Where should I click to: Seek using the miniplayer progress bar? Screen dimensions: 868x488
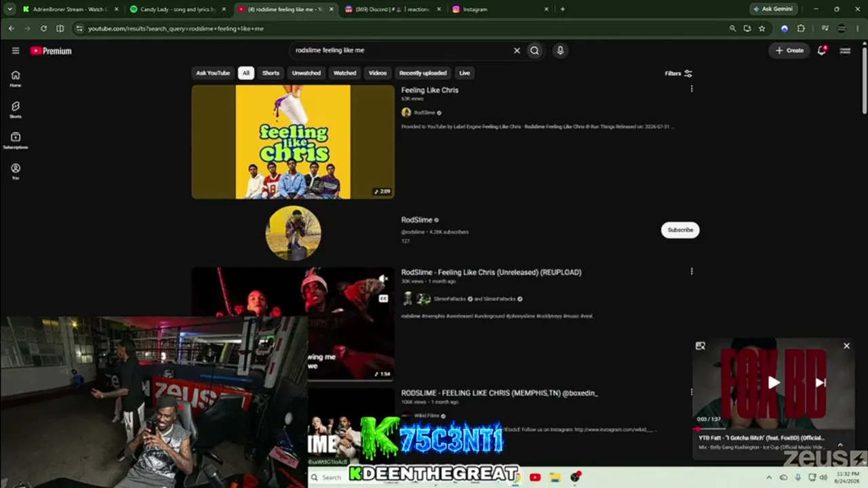pyautogui.click(x=774, y=429)
